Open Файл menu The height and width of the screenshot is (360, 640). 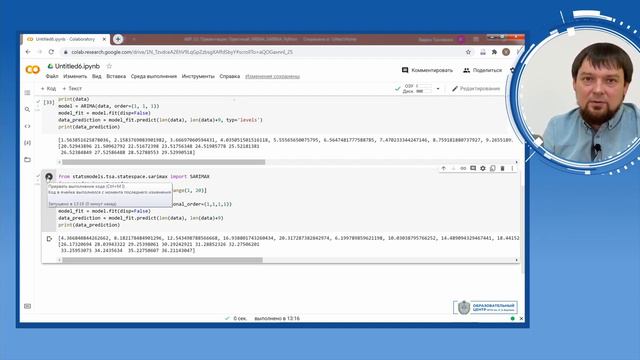tap(52, 76)
